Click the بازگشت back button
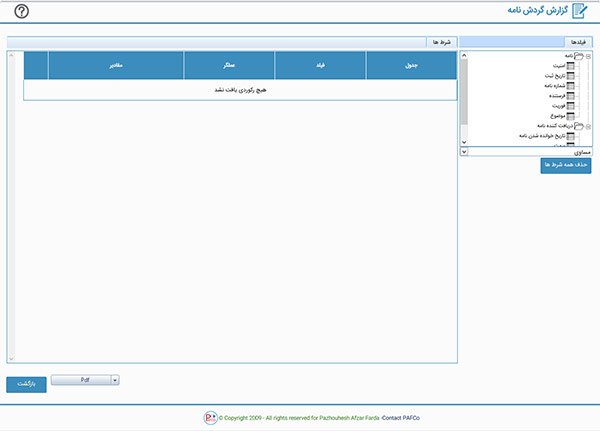600x431 pixels. (x=26, y=384)
